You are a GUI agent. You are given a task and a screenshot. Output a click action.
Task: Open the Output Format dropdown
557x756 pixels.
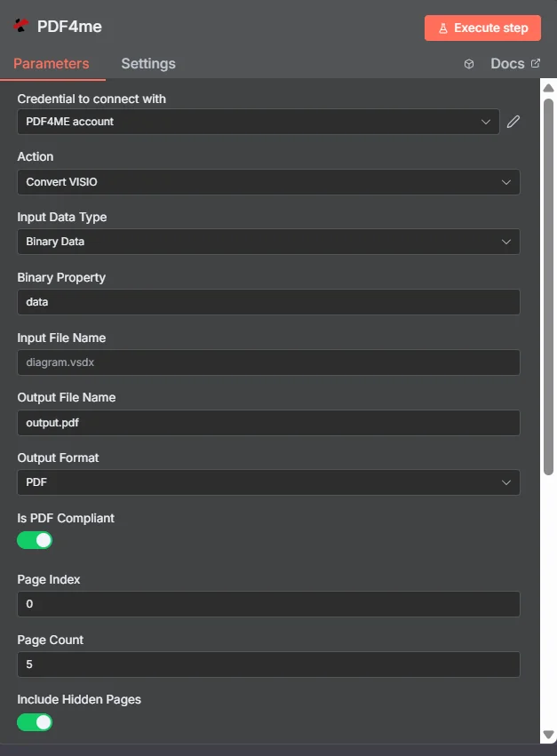pos(268,482)
